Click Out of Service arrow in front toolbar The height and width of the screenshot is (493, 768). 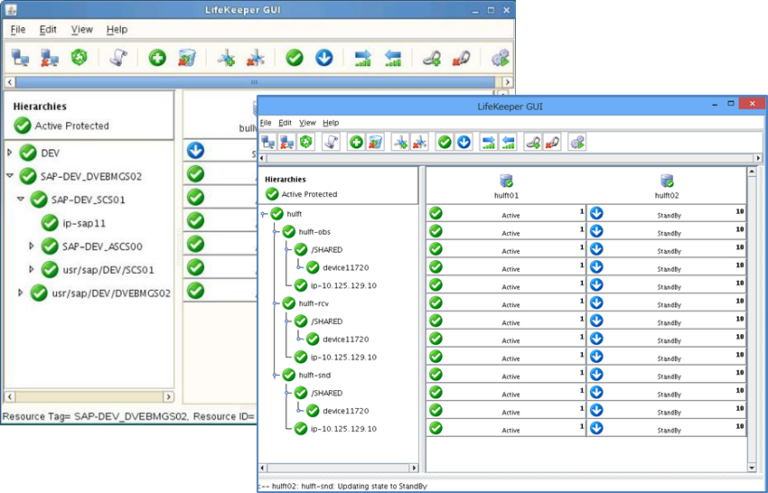[x=463, y=142]
